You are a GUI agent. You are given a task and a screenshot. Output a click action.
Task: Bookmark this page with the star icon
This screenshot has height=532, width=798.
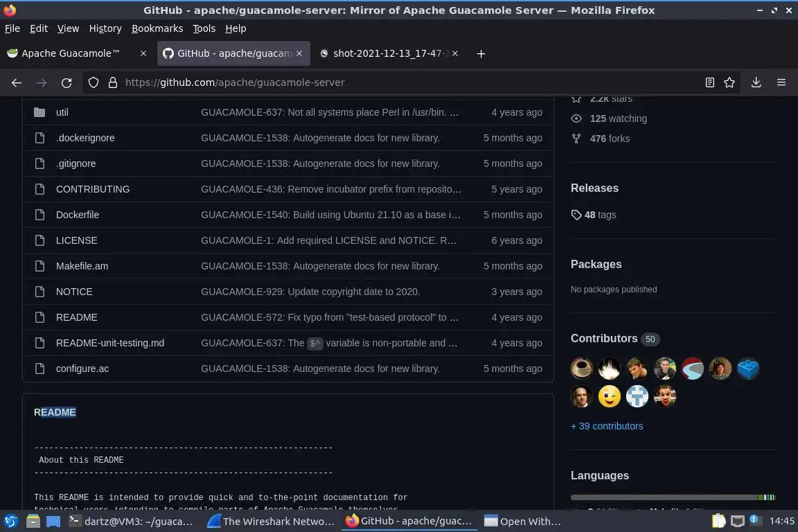point(729,82)
